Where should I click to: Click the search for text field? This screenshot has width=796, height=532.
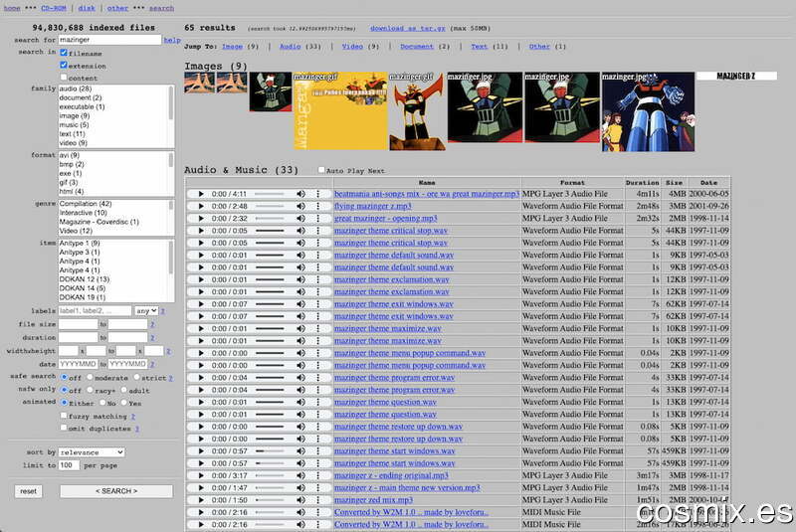[109, 40]
